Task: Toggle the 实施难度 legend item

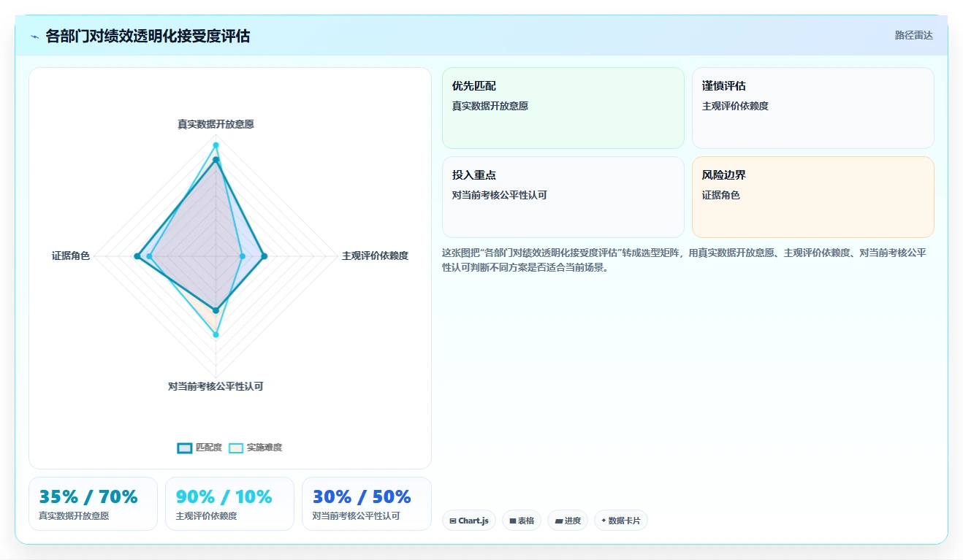Action: [x=255, y=448]
